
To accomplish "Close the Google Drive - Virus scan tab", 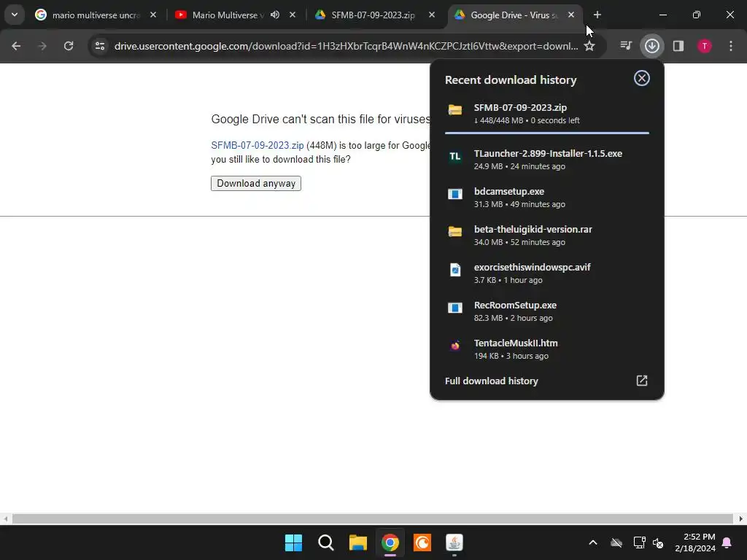I will (x=570, y=15).
